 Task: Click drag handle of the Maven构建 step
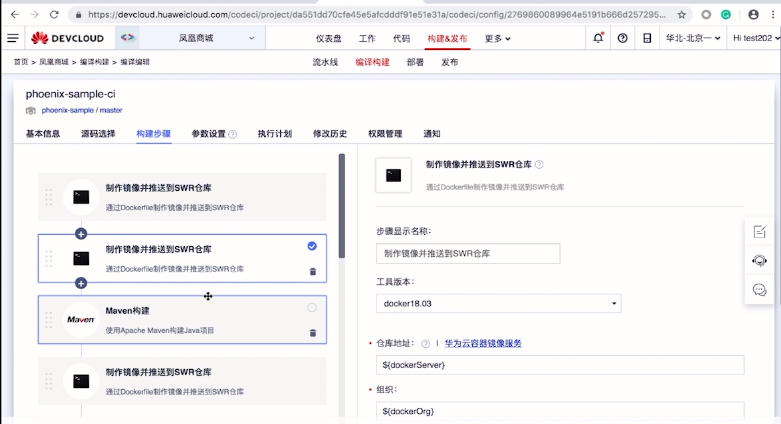pyautogui.click(x=48, y=319)
